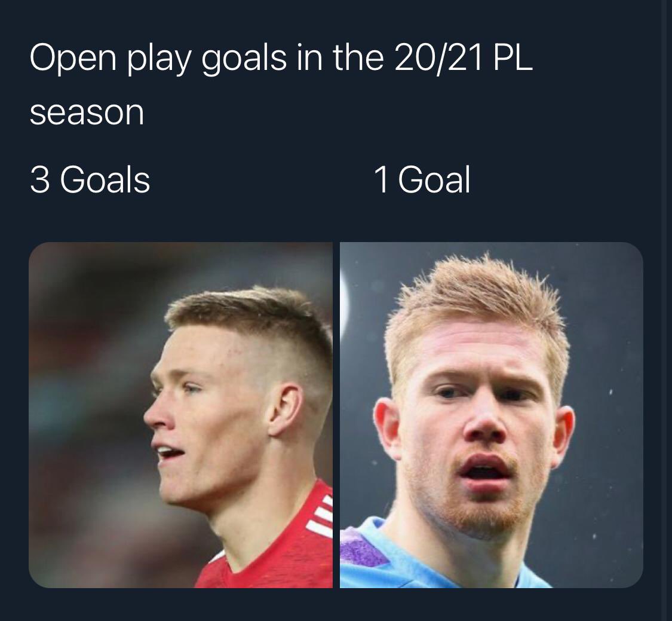Open the right photo of blue-shirted player
This screenshot has width=672, height=621.
491,415
